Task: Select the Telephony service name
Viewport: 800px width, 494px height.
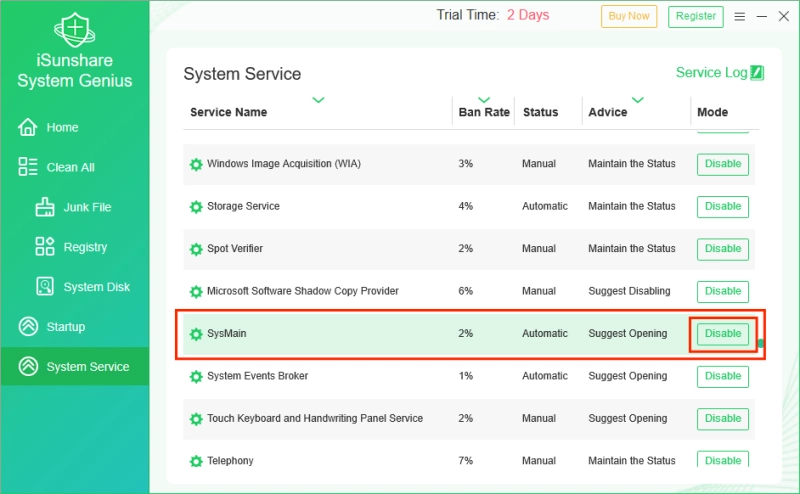Action: [230, 461]
